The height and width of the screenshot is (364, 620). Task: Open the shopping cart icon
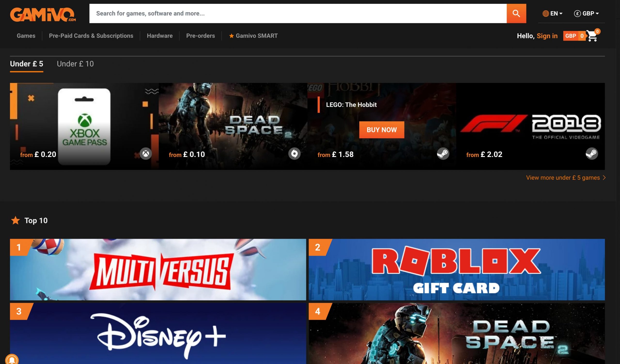click(x=592, y=36)
